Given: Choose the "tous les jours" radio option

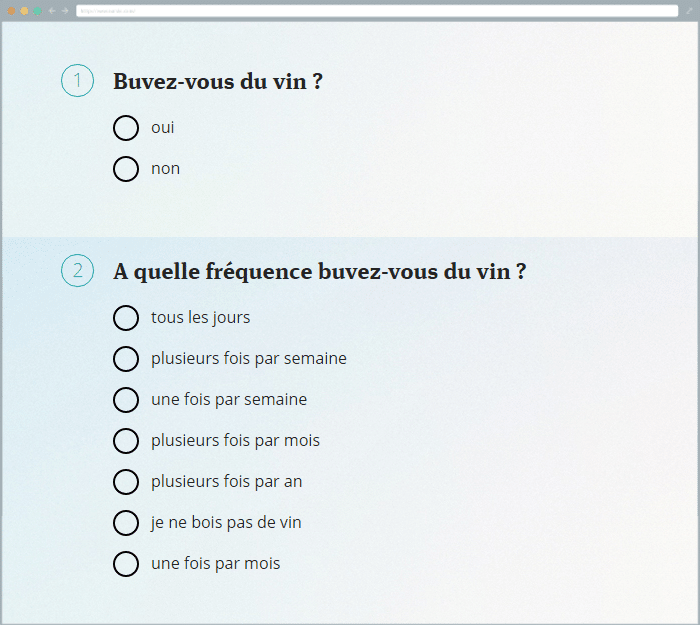Looking at the screenshot, I should tap(126, 318).
